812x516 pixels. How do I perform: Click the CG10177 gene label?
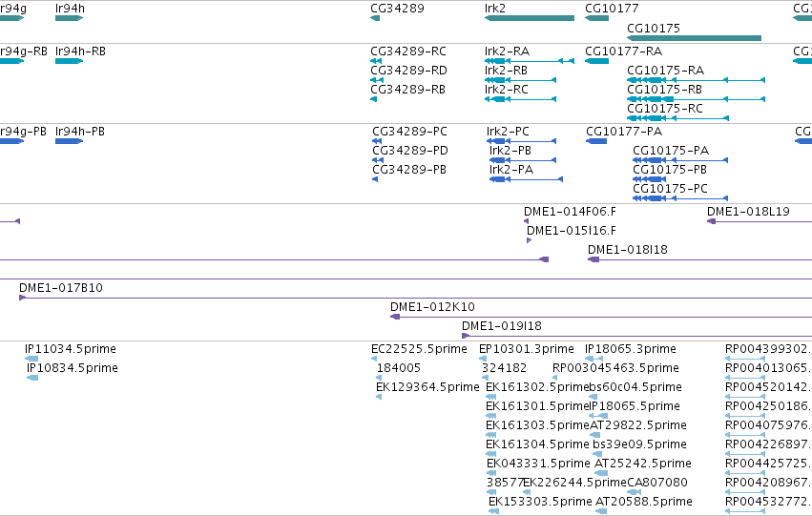[612, 9]
